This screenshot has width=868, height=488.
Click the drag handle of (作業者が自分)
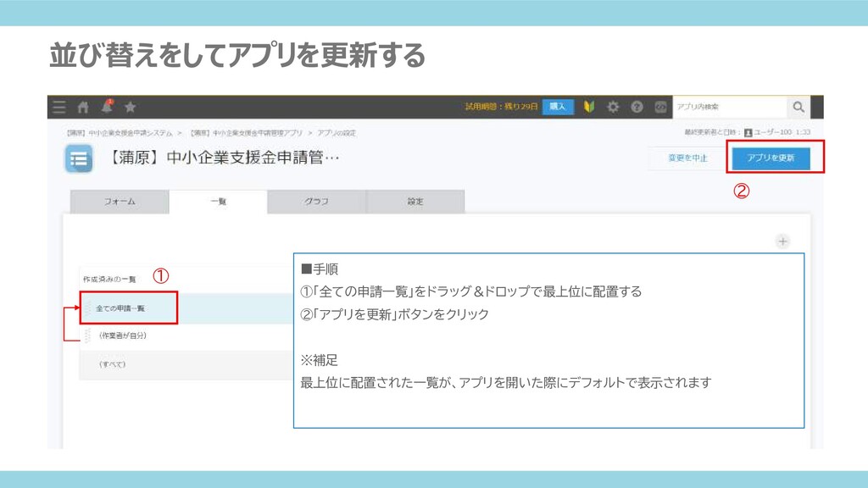[87, 335]
